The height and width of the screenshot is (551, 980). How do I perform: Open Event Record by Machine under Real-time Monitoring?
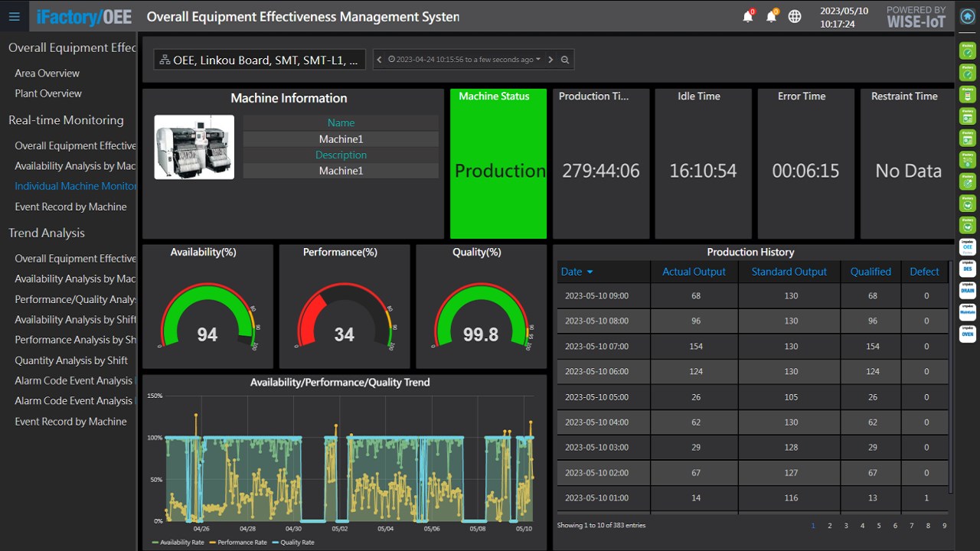pyautogui.click(x=70, y=207)
